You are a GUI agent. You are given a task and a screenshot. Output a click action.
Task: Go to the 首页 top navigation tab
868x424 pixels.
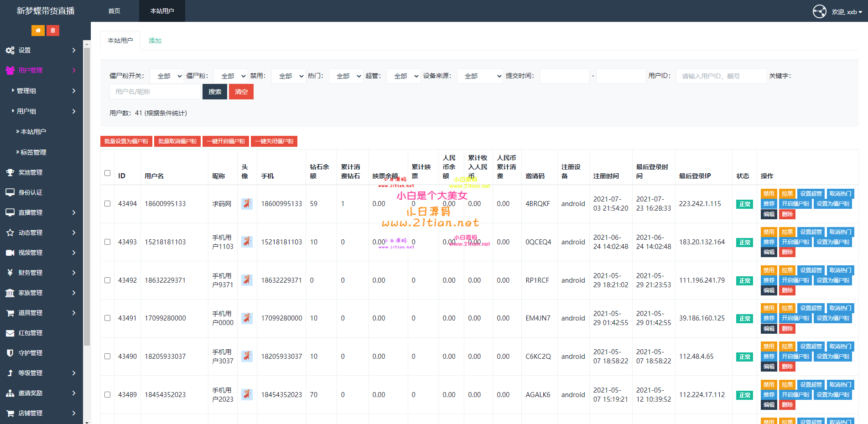coord(114,11)
